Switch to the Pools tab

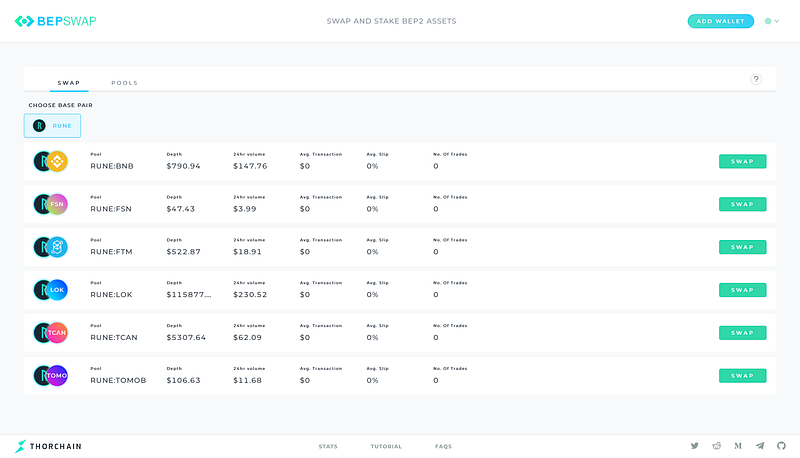pyautogui.click(x=124, y=83)
